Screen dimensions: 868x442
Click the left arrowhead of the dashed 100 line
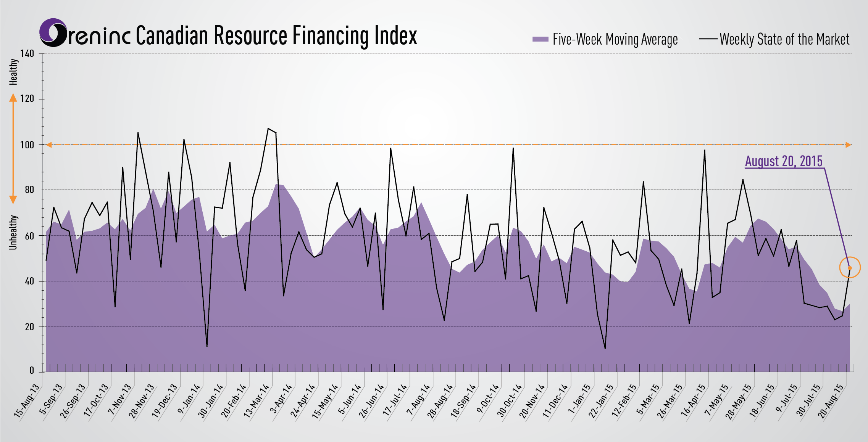click(49, 145)
